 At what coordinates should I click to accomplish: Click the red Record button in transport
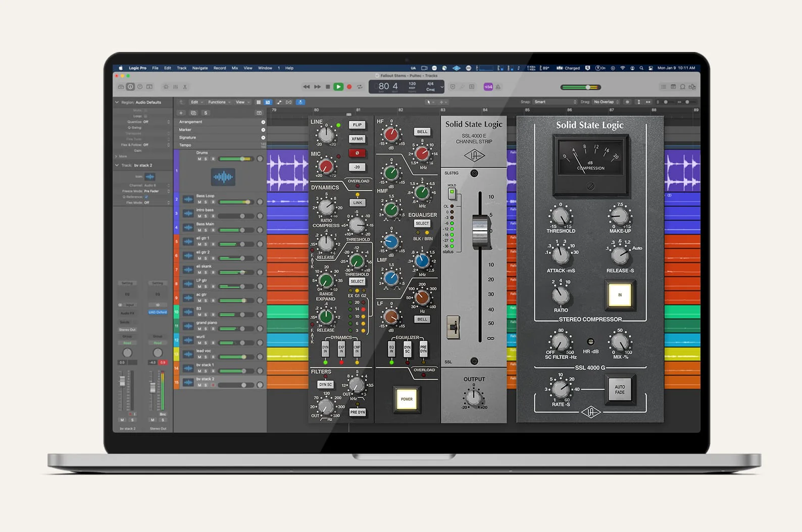pyautogui.click(x=349, y=87)
